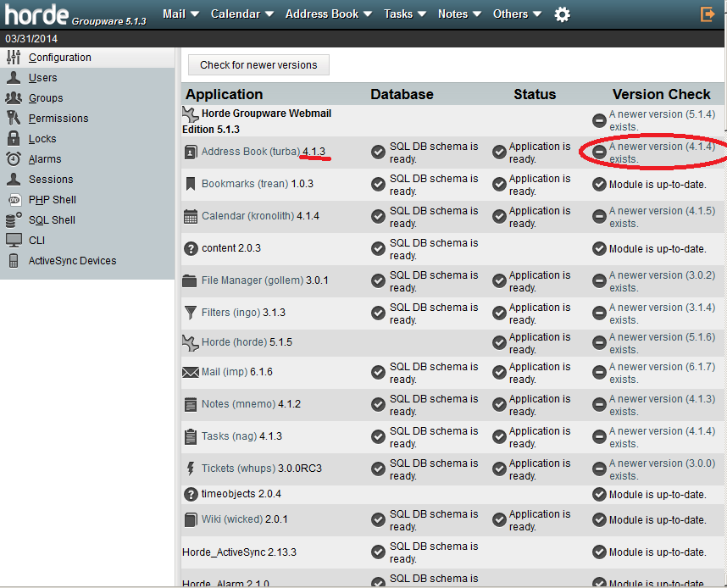This screenshot has width=727, height=588.
Task: Click the Groups people icon
Action: (14, 97)
